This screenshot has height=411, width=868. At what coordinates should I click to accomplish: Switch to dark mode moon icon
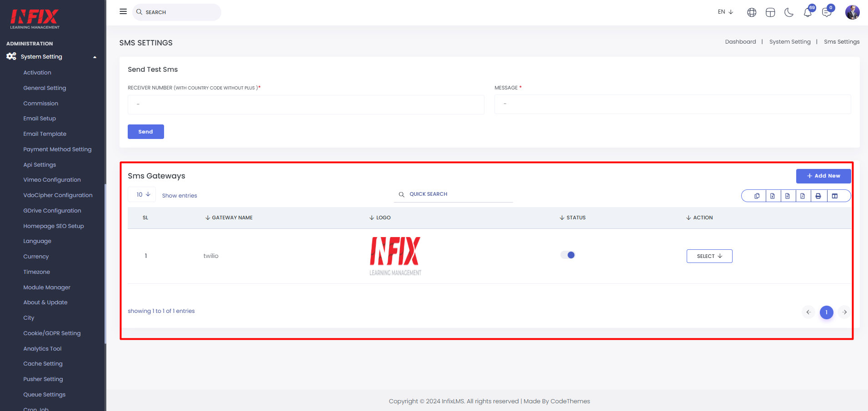[789, 12]
